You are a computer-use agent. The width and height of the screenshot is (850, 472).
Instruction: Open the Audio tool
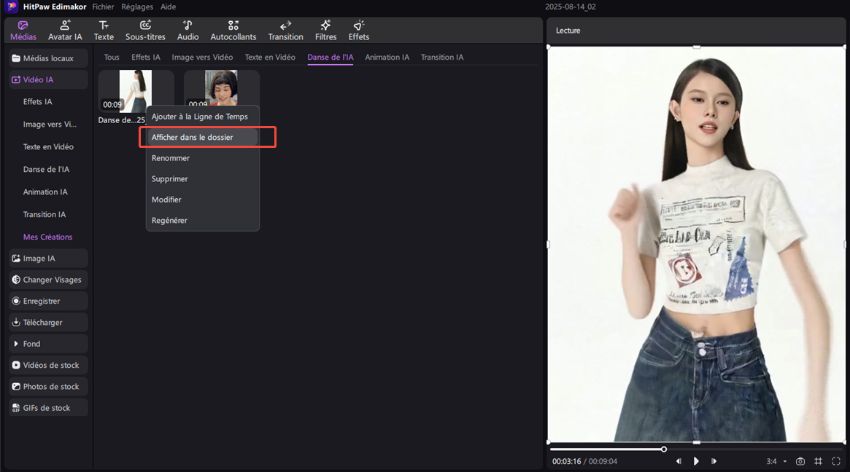[x=188, y=31]
